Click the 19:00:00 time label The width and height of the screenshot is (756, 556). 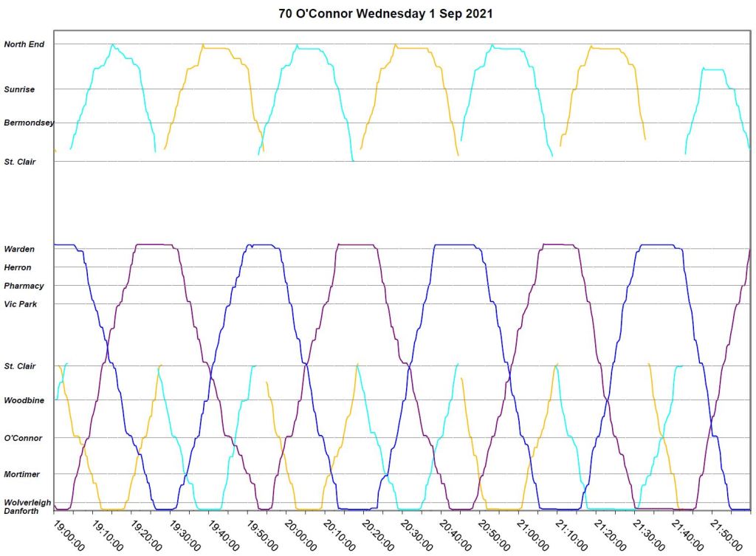pos(66,533)
